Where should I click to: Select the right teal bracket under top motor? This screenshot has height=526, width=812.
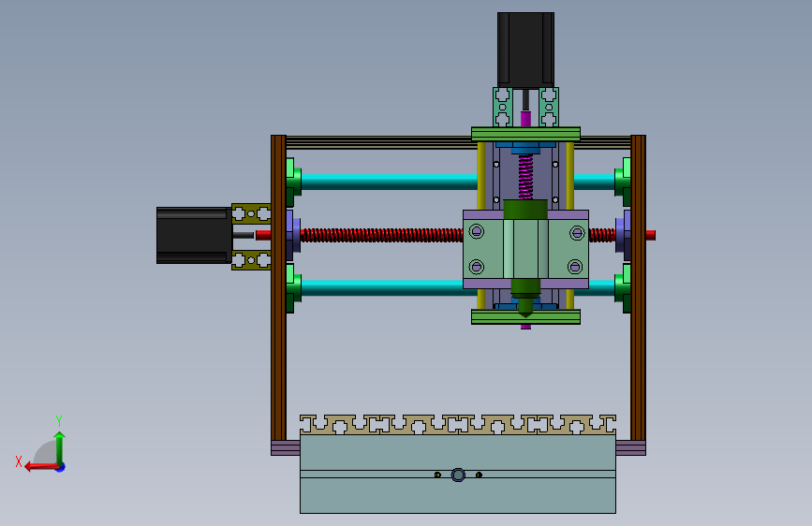549,108
